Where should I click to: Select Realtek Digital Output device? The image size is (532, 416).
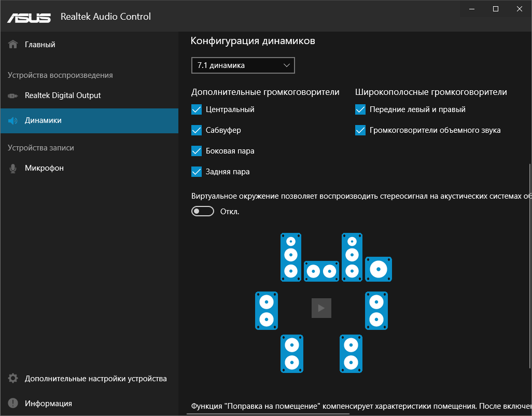pyautogui.click(x=63, y=95)
